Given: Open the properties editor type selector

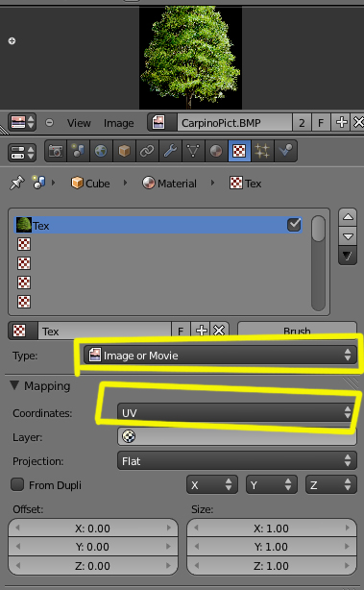Looking at the screenshot, I should pyautogui.click(x=22, y=153).
